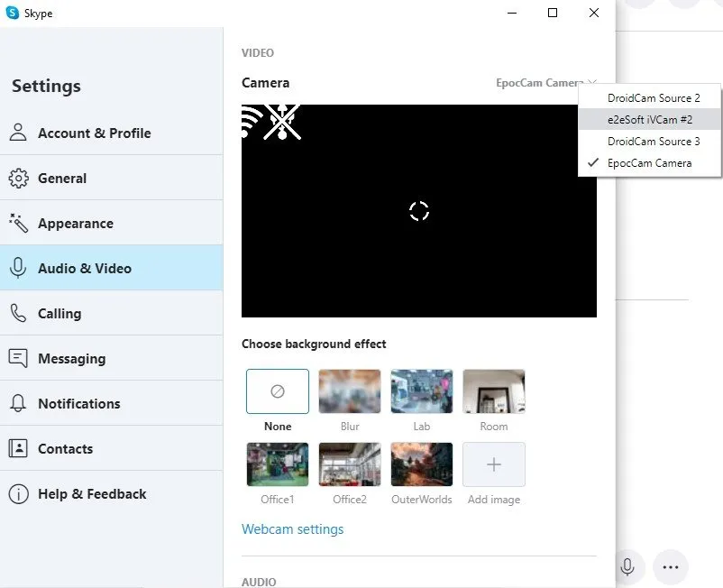The width and height of the screenshot is (723, 588).
Task: Click the Account & Profile person icon
Action: click(x=18, y=133)
